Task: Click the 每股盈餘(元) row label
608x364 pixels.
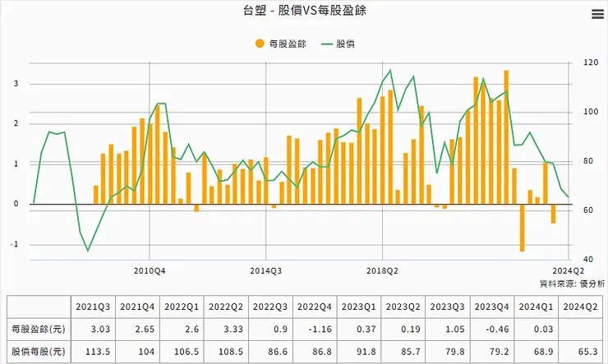Action: click(39, 329)
